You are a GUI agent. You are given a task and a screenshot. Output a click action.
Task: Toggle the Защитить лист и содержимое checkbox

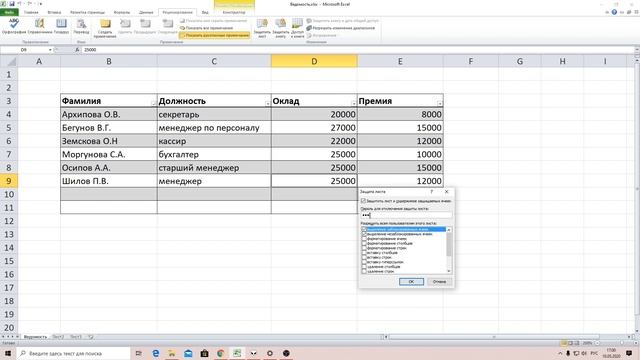click(x=363, y=201)
